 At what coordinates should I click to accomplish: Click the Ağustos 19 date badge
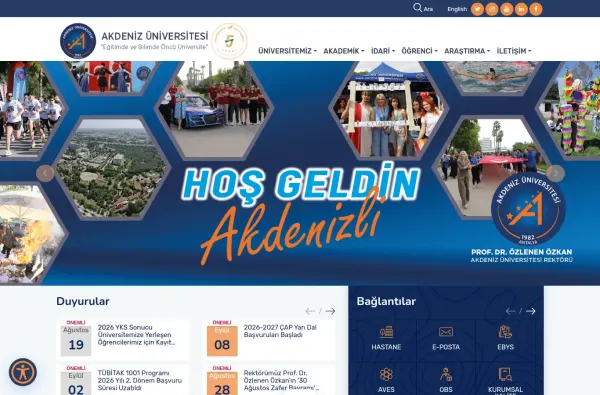pyautogui.click(x=76, y=341)
